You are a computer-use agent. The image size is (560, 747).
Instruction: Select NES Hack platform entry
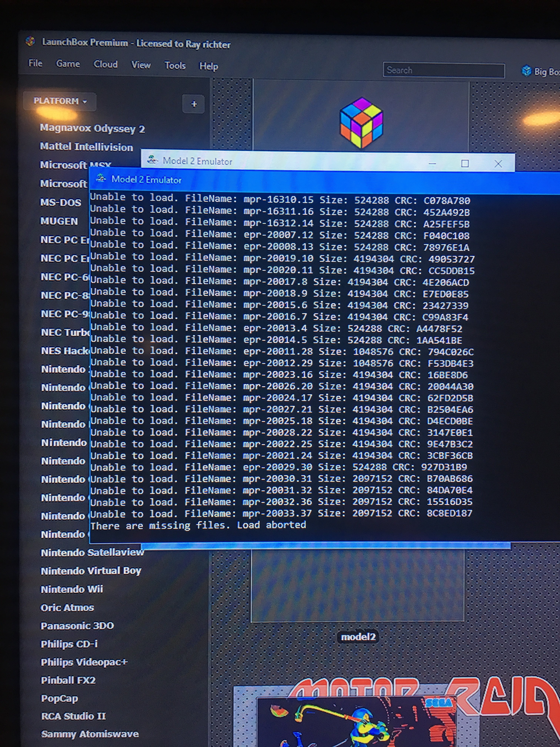point(65,351)
